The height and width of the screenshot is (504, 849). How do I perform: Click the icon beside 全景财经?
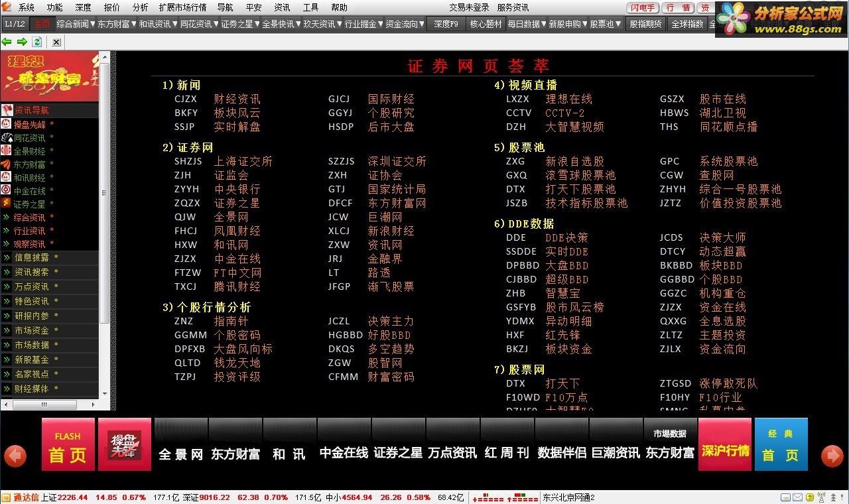(x=7, y=151)
